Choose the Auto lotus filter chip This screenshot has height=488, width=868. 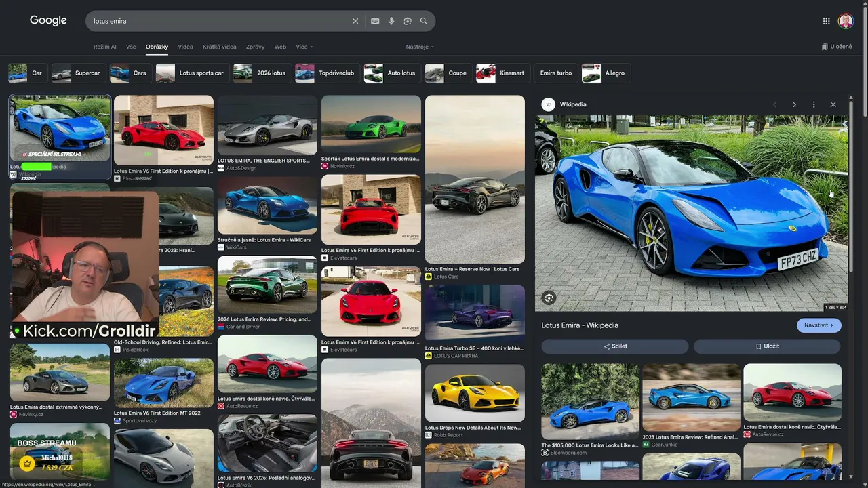[392, 73]
